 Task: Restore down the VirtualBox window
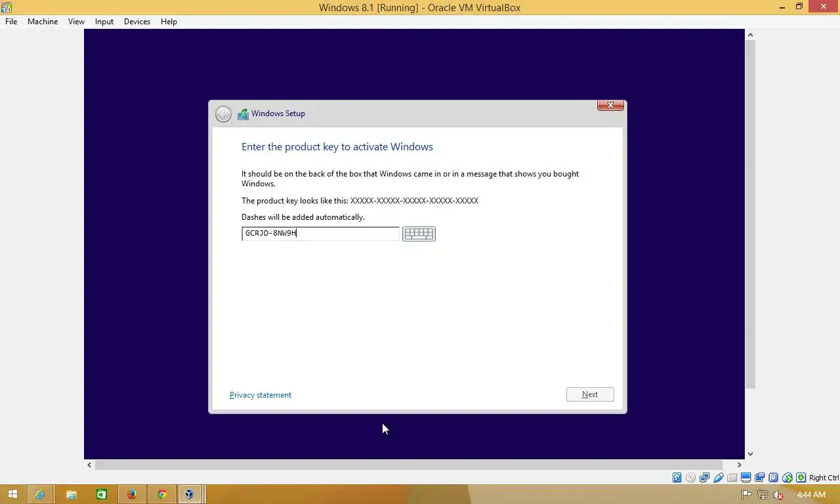tap(799, 7)
